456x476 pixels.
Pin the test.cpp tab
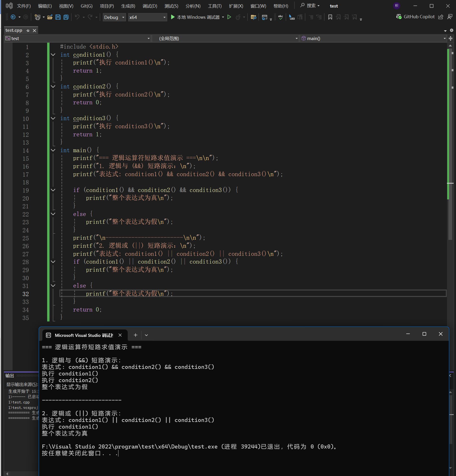pos(28,31)
